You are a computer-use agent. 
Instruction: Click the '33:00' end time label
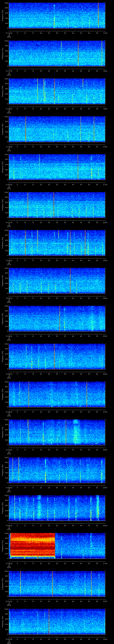click(x=105, y=639)
